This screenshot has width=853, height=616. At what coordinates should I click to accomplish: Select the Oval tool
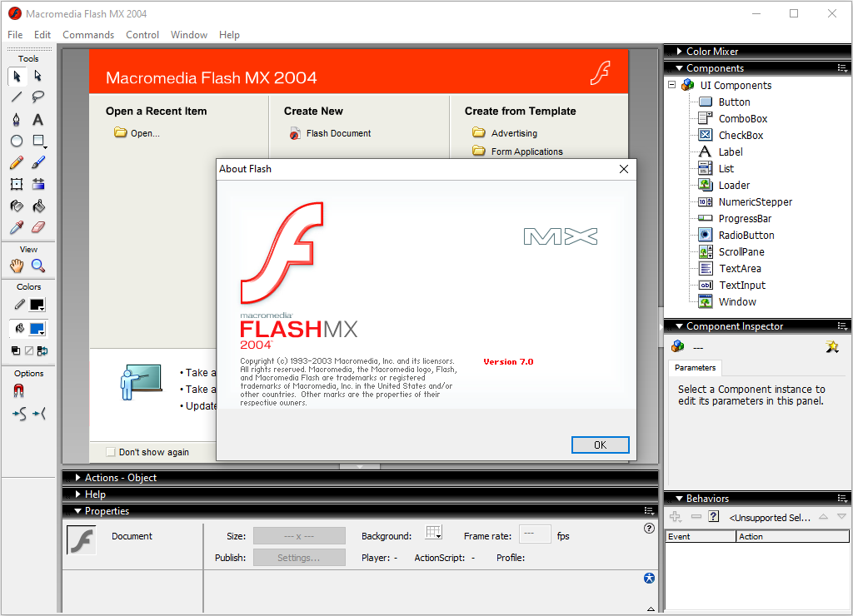point(17,141)
